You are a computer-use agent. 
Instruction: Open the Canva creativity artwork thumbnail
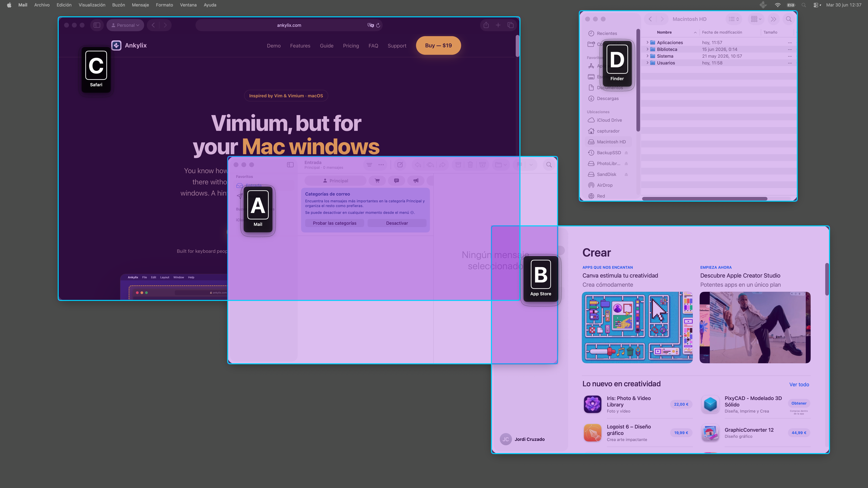tap(637, 327)
